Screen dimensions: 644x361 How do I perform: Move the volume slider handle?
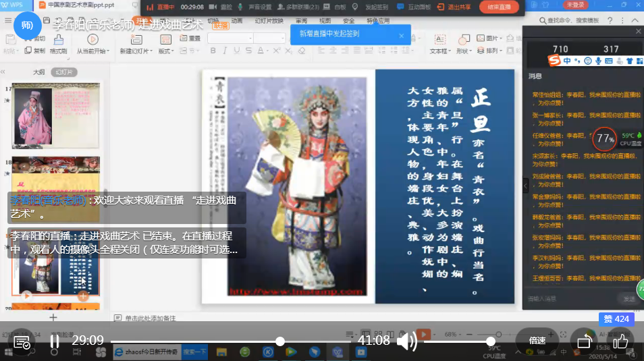(490, 341)
